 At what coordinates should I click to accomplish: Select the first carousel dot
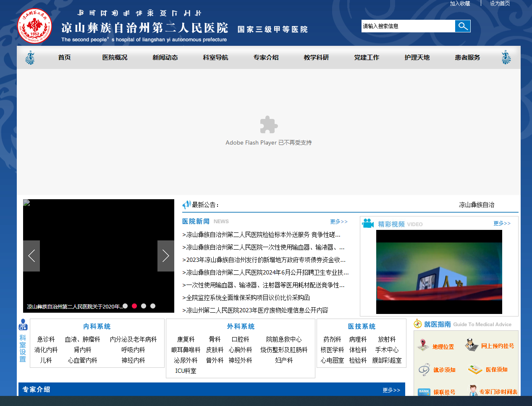click(x=125, y=306)
